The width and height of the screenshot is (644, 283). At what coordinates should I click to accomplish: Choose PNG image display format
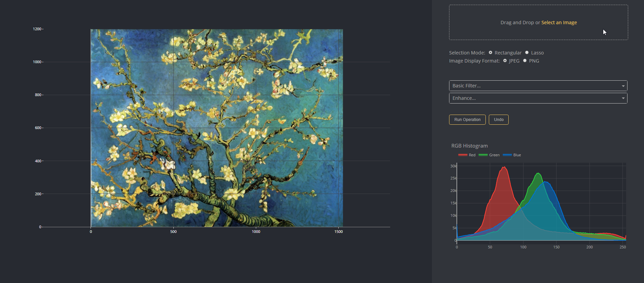pos(525,60)
